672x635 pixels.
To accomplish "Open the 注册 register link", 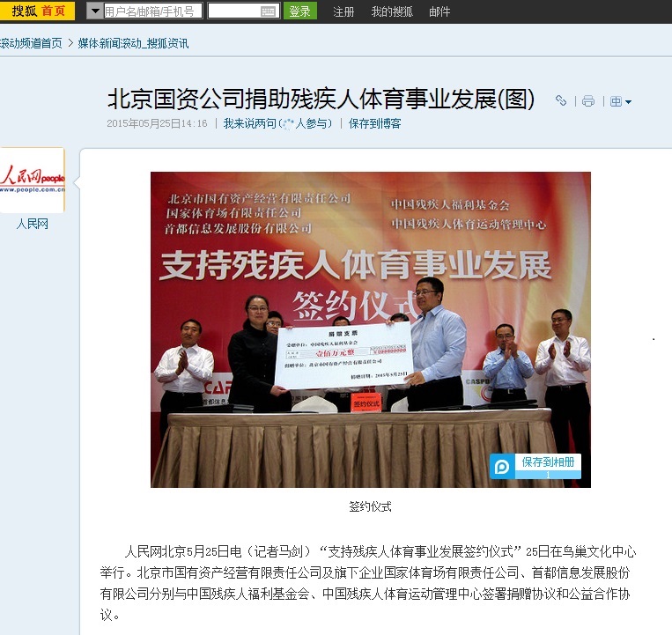I will pos(343,11).
